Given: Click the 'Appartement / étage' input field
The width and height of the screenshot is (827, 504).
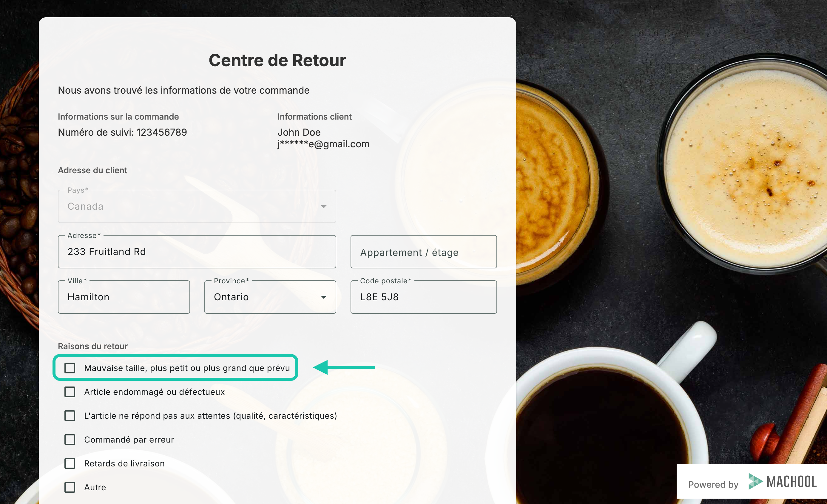Looking at the screenshot, I should click(424, 252).
